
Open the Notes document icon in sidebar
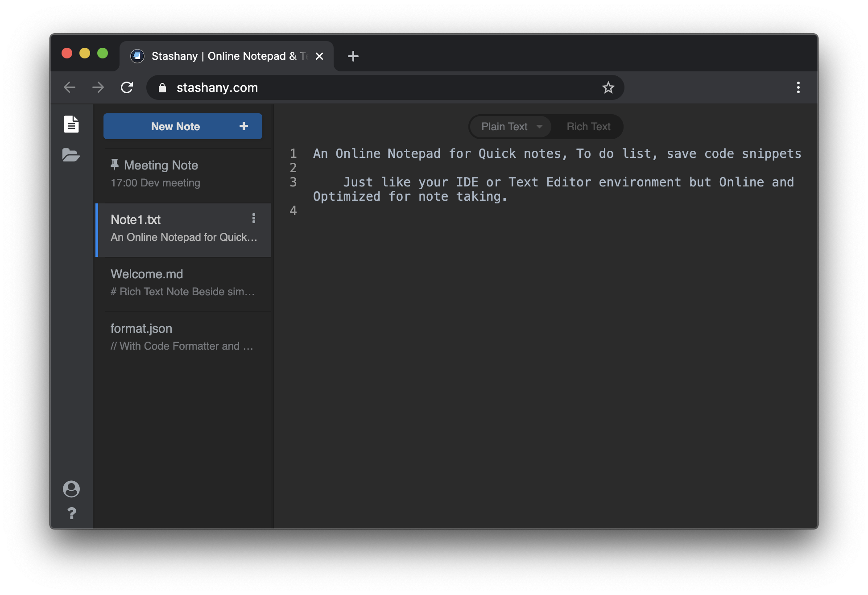[x=71, y=124]
